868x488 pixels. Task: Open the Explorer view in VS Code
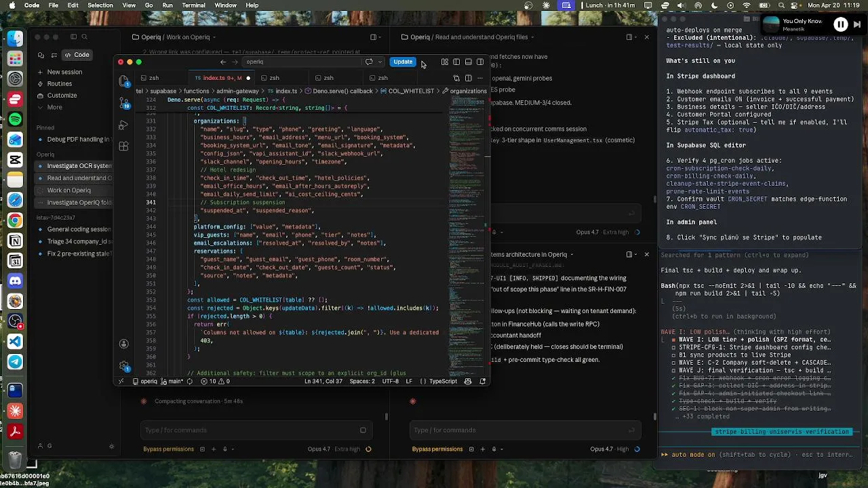tap(124, 81)
